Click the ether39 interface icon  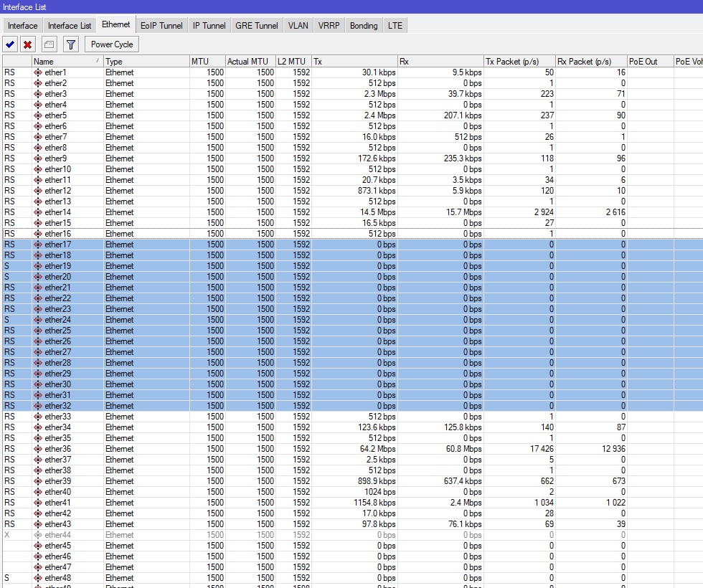[x=38, y=481]
